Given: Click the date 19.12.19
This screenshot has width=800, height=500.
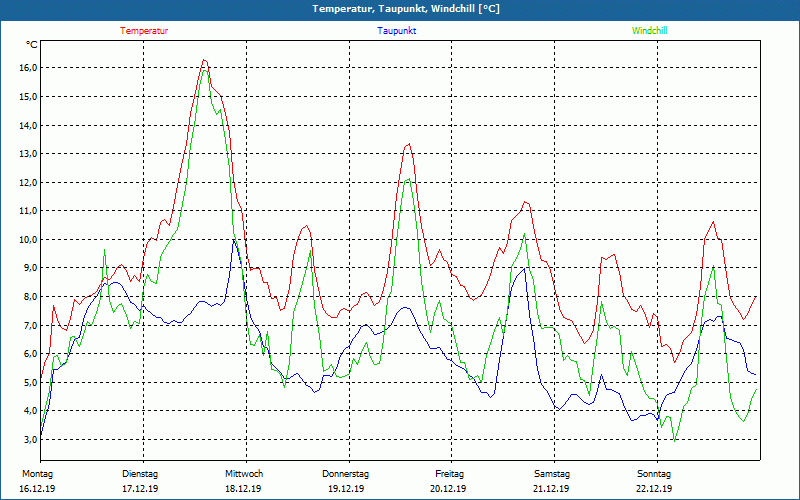Looking at the screenshot, I should 346,489.
